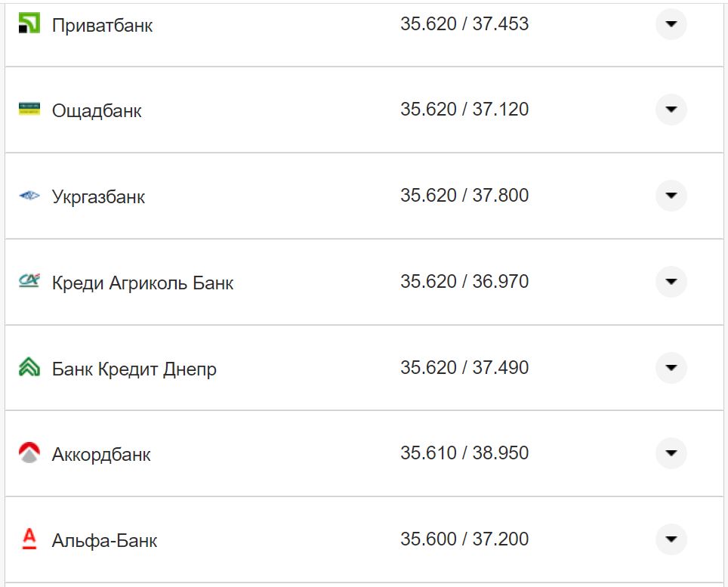Select the Приватбанк bank name link

click(x=101, y=25)
